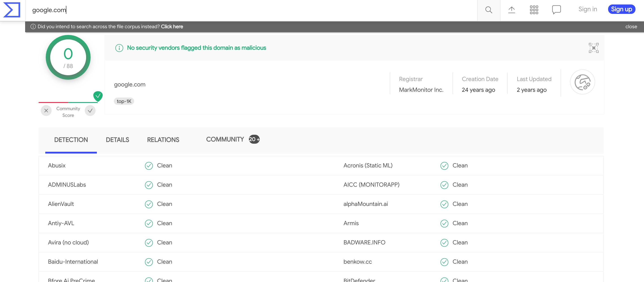This screenshot has width=644, height=282.
Task: Click the globe link domain icon
Action: tap(582, 82)
